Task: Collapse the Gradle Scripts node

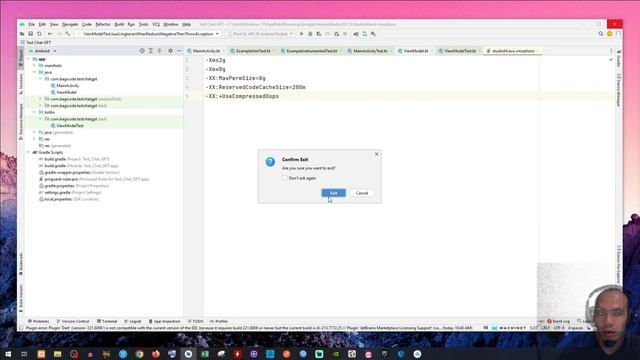Action: 29,152
